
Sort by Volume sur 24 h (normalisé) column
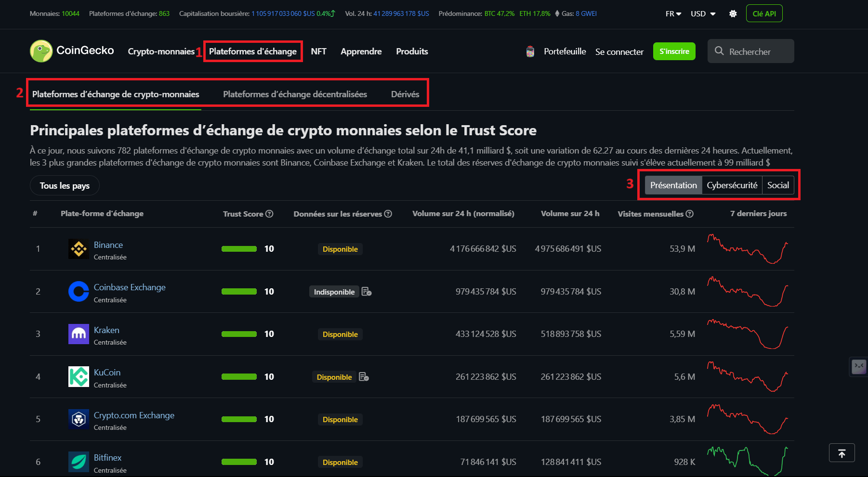(x=463, y=214)
